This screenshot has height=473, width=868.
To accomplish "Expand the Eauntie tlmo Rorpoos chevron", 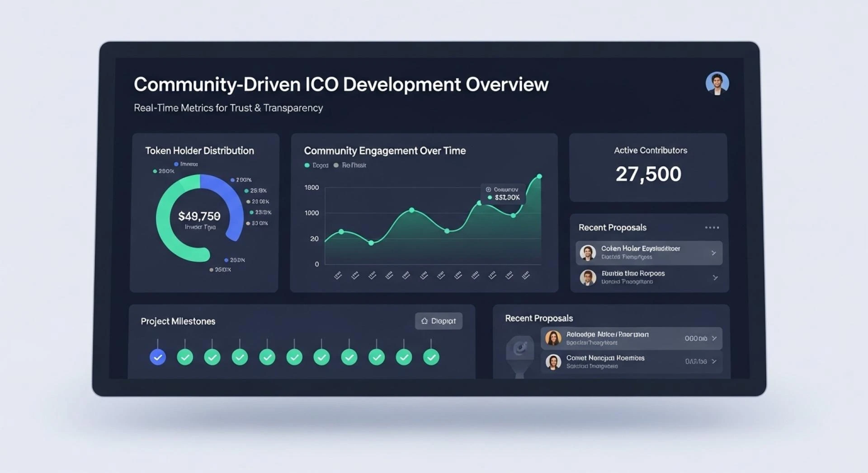I will [x=715, y=277].
